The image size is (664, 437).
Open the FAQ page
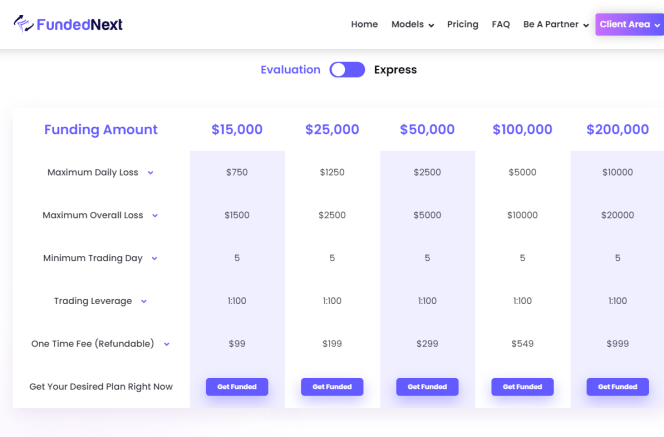click(501, 24)
